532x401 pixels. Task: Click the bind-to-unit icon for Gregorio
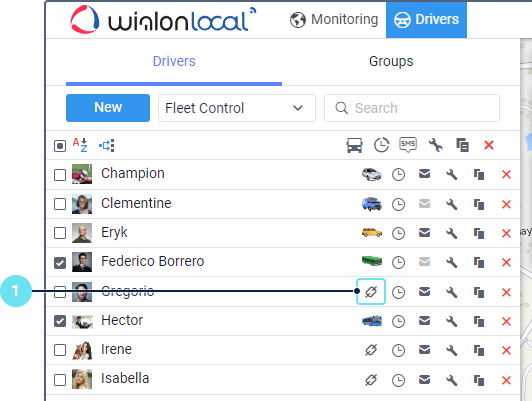coord(371,291)
